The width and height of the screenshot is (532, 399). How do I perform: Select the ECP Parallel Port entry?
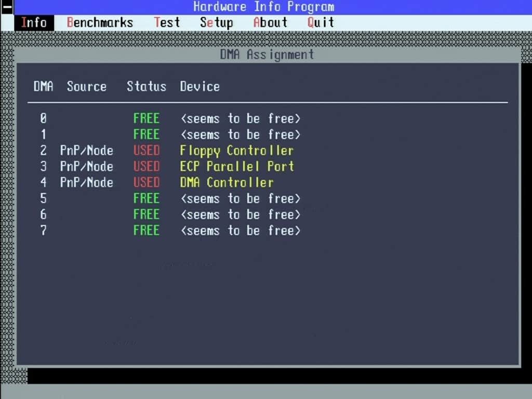[x=237, y=167]
